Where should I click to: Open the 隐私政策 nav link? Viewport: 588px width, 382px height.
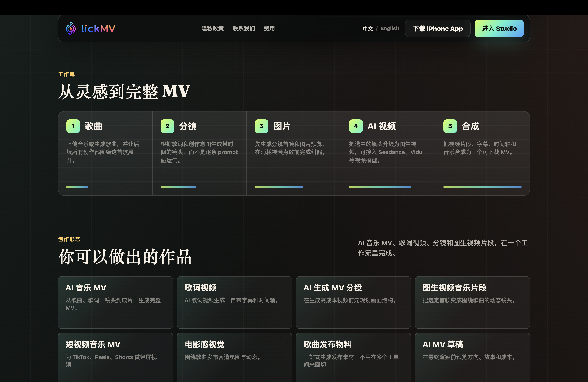212,28
